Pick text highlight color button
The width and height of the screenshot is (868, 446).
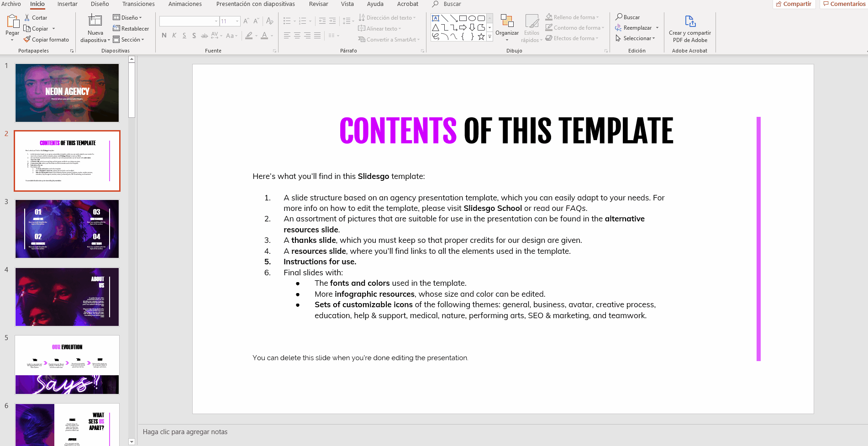(x=249, y=36)
